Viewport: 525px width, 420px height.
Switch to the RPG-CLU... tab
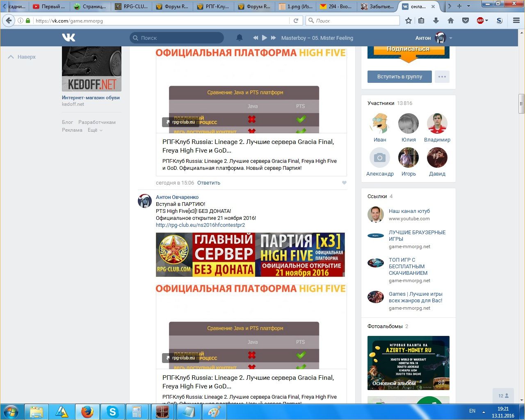132,6
